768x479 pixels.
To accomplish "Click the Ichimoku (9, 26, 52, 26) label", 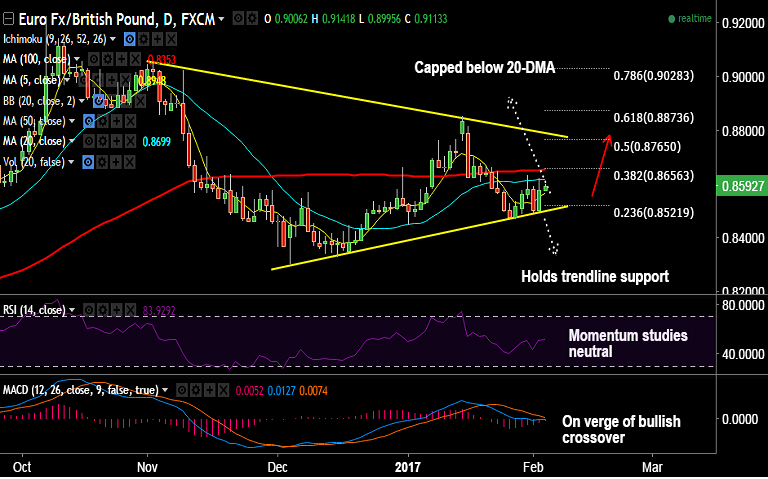I will tap(54, 39).
